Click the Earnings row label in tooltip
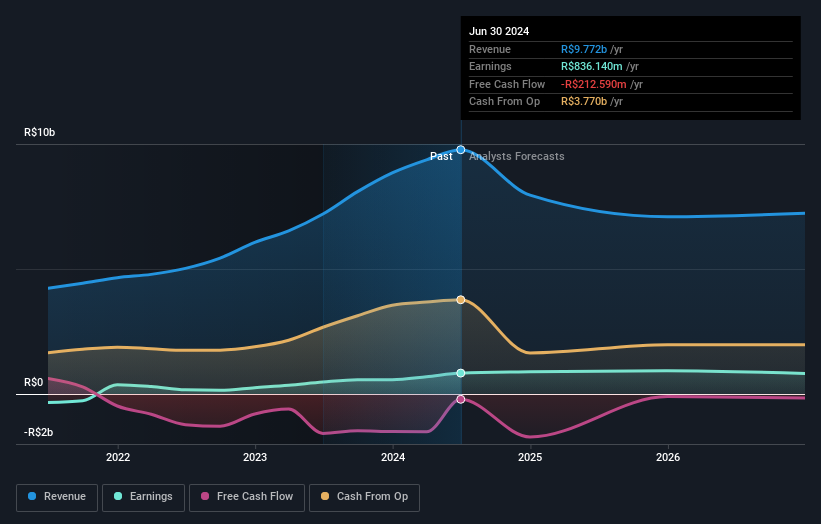 pos(490,66)
